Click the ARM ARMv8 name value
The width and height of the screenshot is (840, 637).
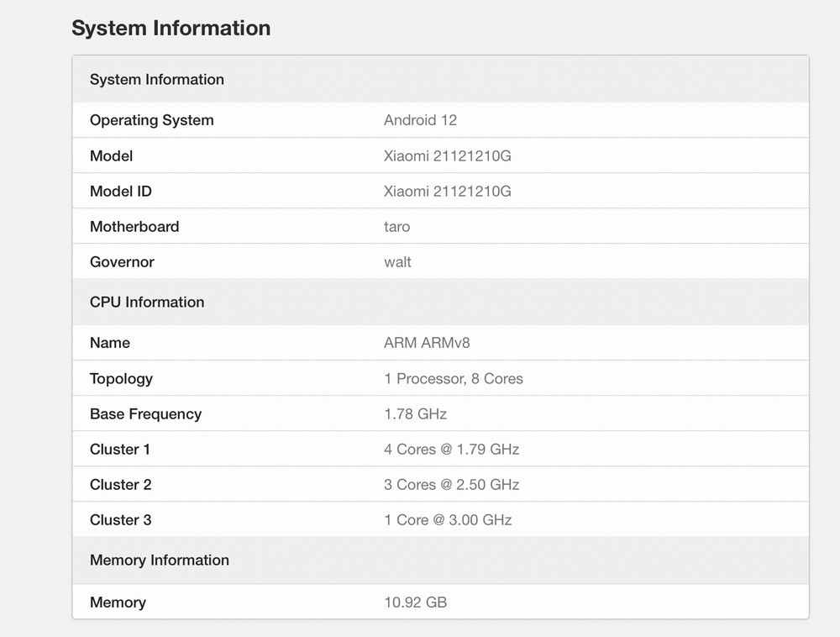[433, 343]
